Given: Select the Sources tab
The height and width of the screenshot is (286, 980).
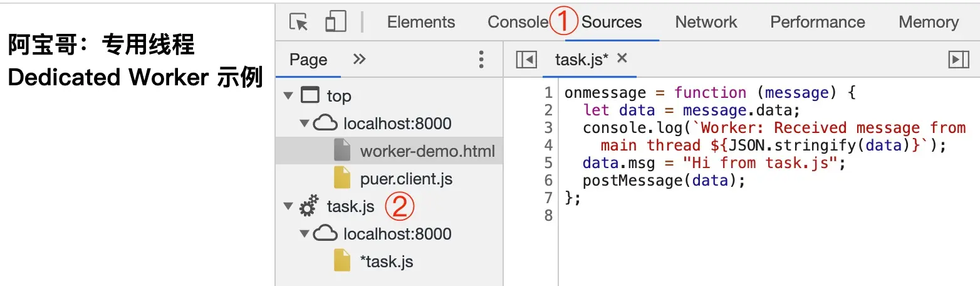Looking at the screenshot, I should point(612,22).
